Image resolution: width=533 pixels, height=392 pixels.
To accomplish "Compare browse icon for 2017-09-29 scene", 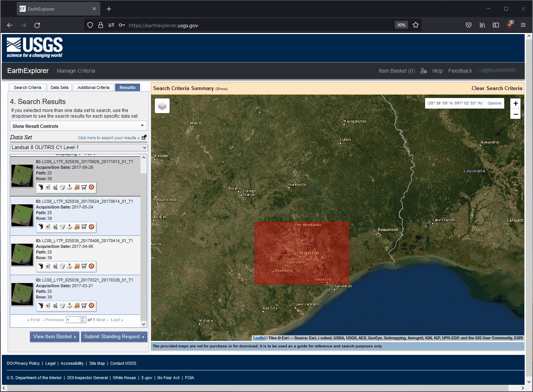I will tap(55, 187).
